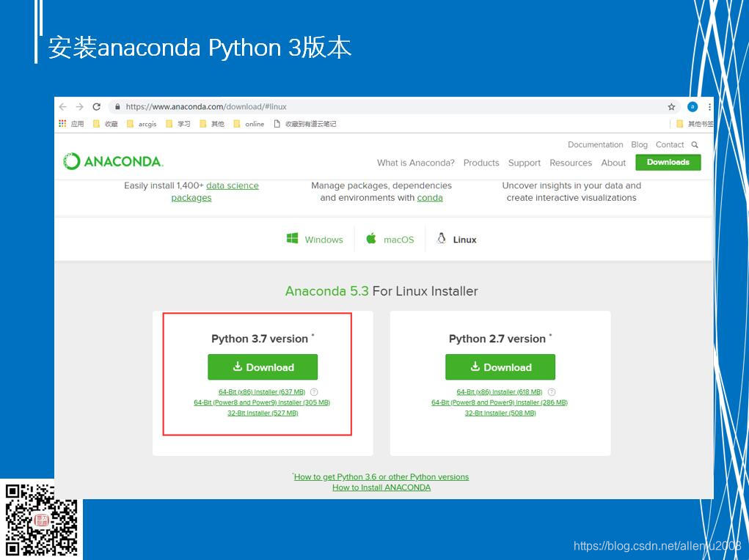Viewport: 749px width, 560px height.
Task: Click the Anaconda logo
Action: point(113,161)
